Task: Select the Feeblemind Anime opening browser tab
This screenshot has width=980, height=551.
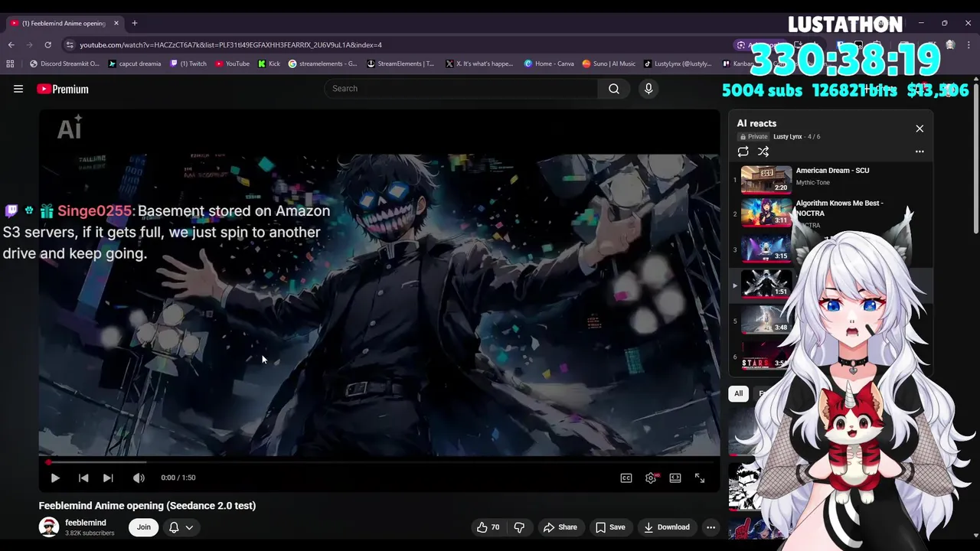Action: coord(63,23)
